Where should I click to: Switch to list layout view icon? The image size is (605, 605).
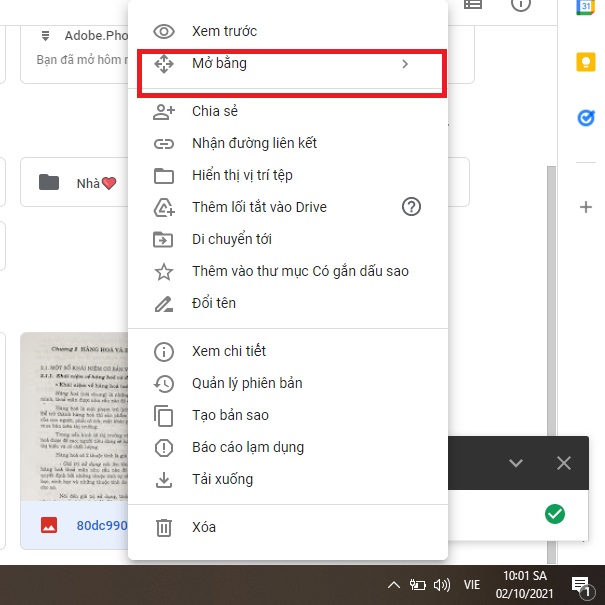point(473,4)
